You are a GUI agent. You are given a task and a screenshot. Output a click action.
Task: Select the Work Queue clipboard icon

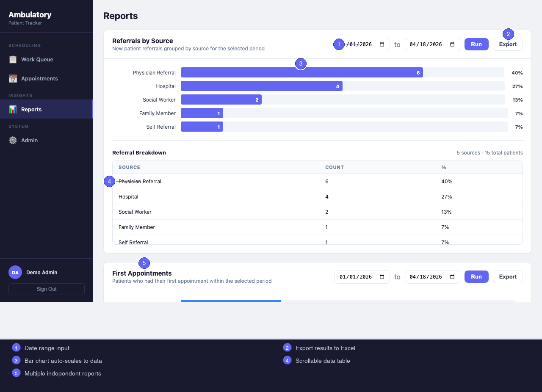tap(13, 59)
